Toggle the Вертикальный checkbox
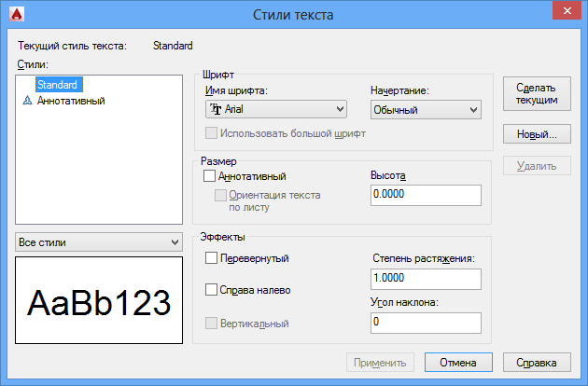The image size is (588, 386). [x=211, y=323]
